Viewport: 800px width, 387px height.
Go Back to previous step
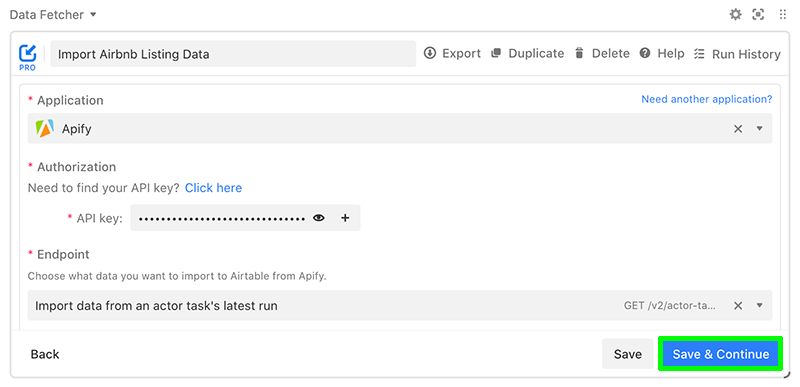[x=45, y=354]
